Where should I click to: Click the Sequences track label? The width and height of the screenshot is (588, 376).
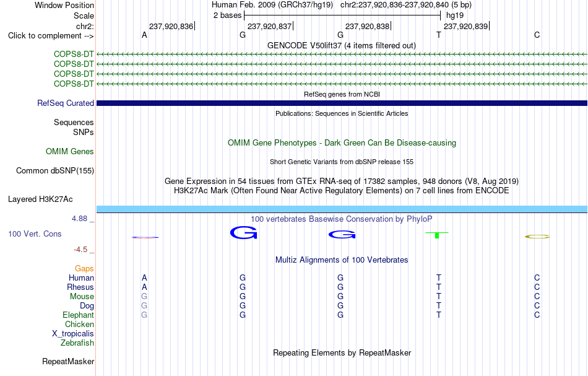(74, 122)
